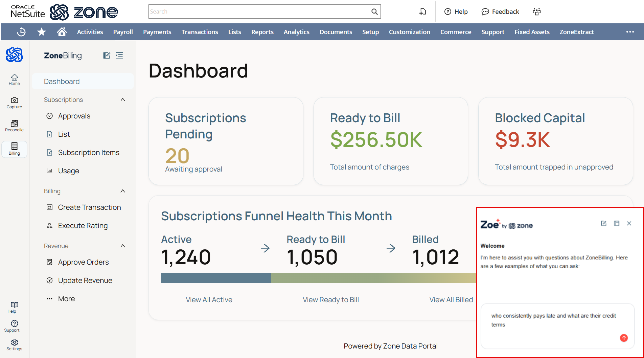Open Execute Rating

(x=83, y=226)
